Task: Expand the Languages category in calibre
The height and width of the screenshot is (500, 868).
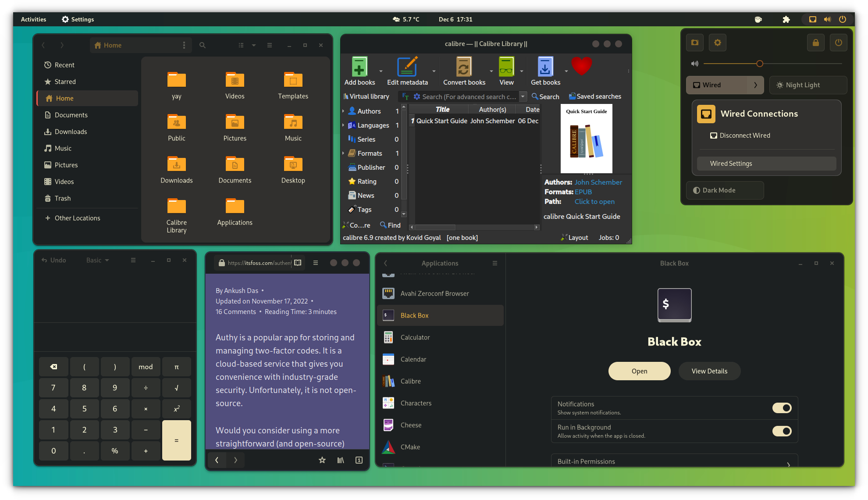Action: point(343,125)
